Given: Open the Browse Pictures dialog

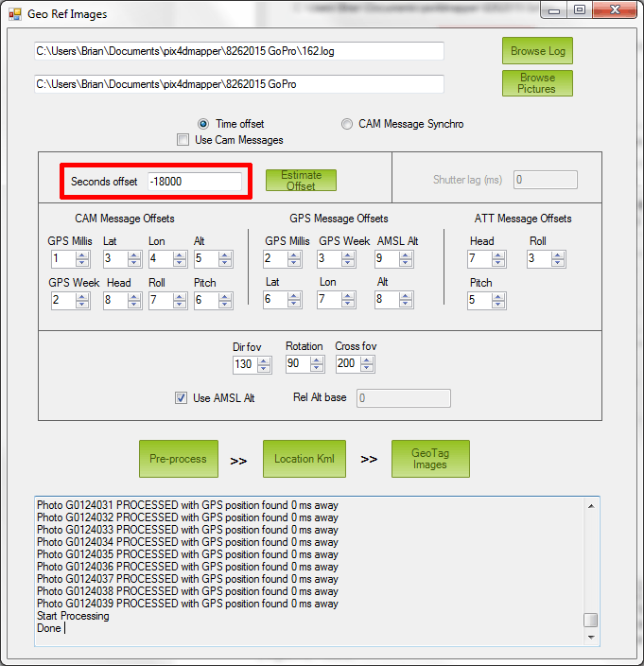Looking at the screenshot, I should coord(537,83).
